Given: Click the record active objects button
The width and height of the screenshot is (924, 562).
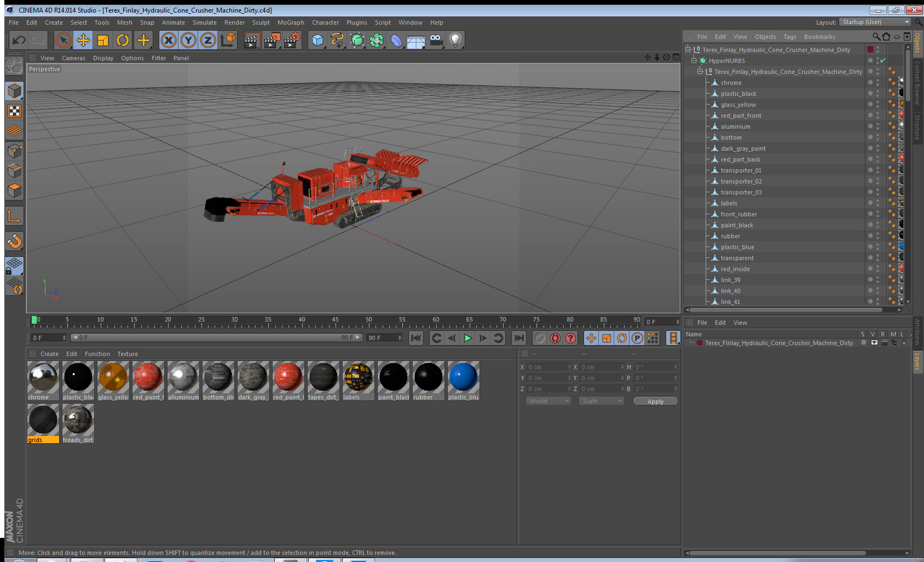Looking at the screenshot, I should (540, 338).
